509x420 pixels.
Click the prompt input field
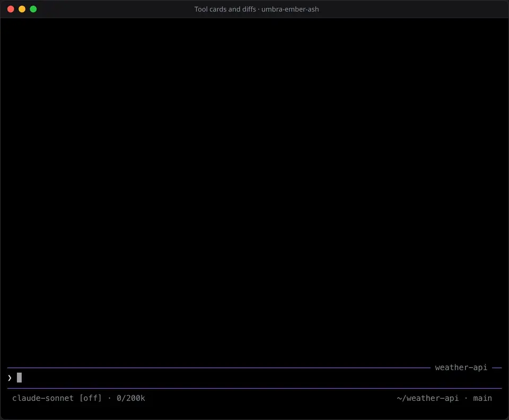[254, 378]
